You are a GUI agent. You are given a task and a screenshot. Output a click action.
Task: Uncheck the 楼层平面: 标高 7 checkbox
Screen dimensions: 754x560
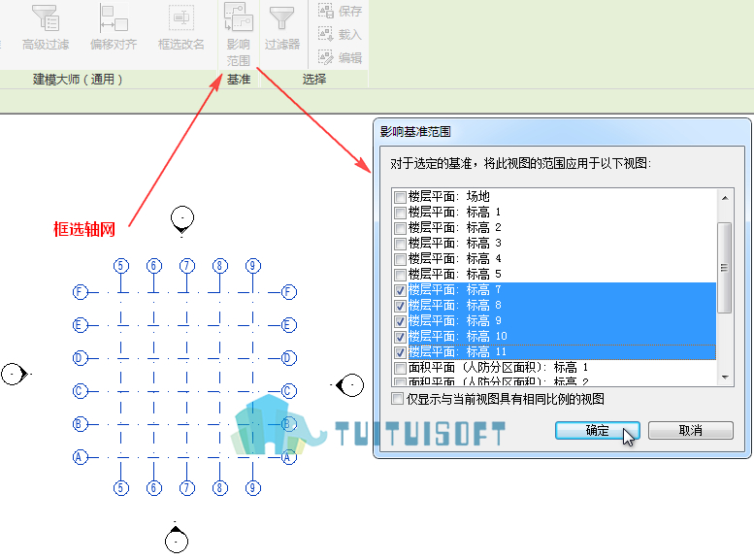[400, 290]
